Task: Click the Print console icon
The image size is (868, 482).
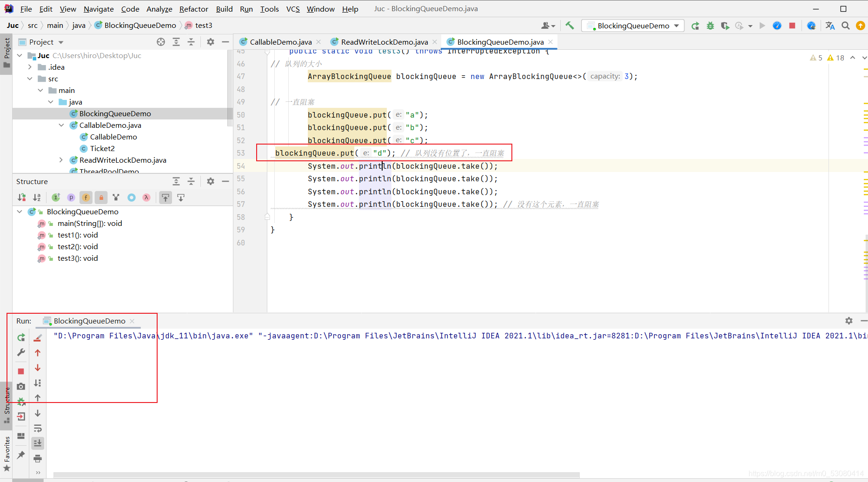Action: point(38,458)
